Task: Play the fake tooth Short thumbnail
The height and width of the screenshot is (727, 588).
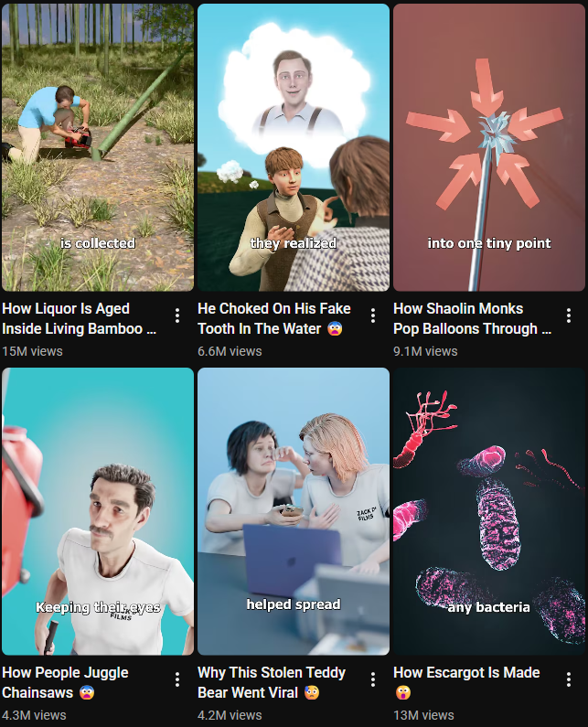Action: point(294,147)
